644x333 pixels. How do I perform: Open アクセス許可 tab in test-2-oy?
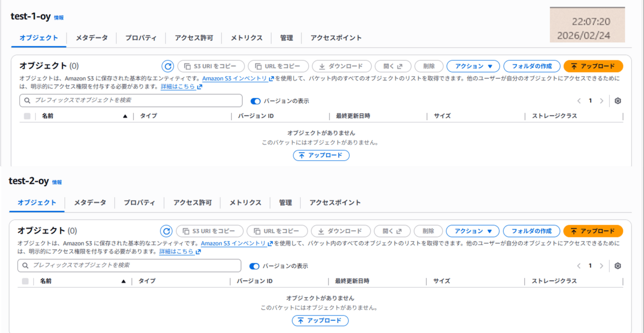click(192, 203)
